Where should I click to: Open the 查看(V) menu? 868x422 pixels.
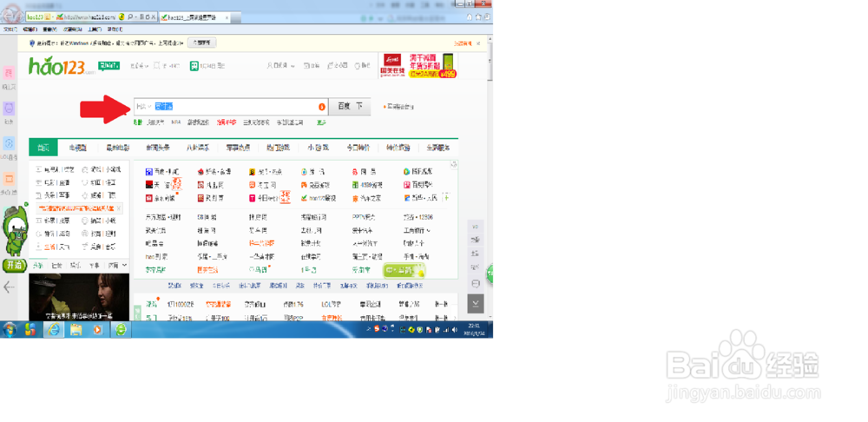coord(49,30)
